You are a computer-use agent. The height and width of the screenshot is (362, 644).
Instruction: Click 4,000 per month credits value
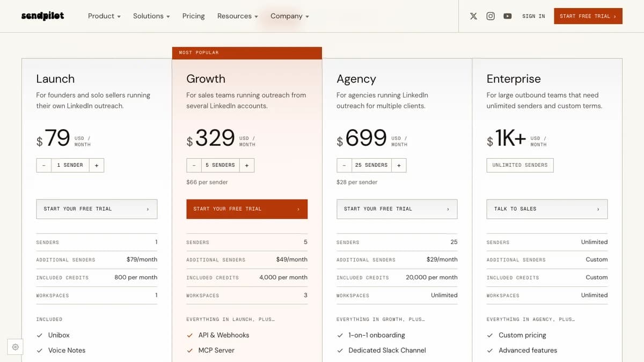(283, 278)
